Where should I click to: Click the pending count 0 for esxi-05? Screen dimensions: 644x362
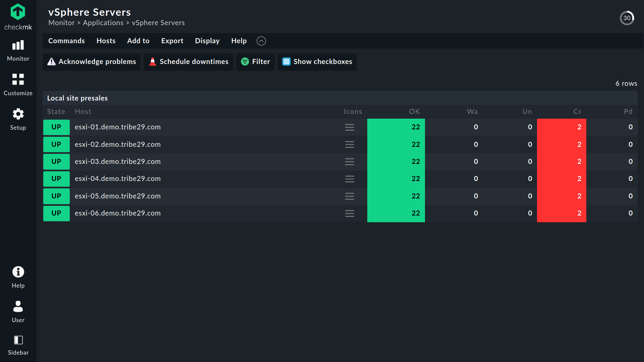631,196
